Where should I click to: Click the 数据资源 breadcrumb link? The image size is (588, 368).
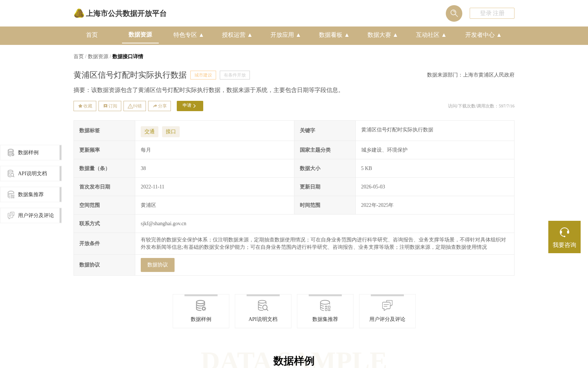[x=98, y=56]
